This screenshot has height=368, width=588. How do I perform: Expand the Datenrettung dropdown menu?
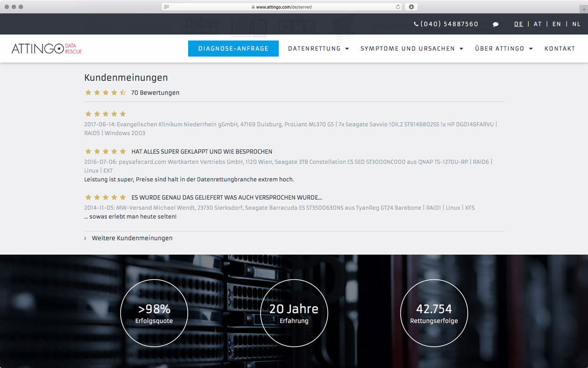(318, 49)
